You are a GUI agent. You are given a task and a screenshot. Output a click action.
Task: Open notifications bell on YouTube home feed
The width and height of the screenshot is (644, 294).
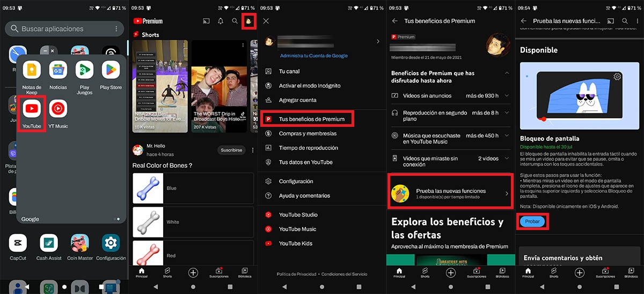click(x=221, y=21)
